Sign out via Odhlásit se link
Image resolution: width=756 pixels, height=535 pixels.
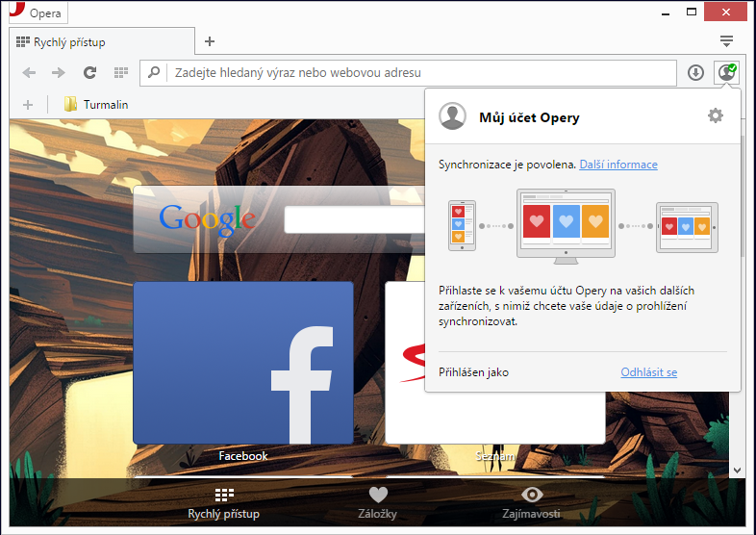(x=648, y=372)
